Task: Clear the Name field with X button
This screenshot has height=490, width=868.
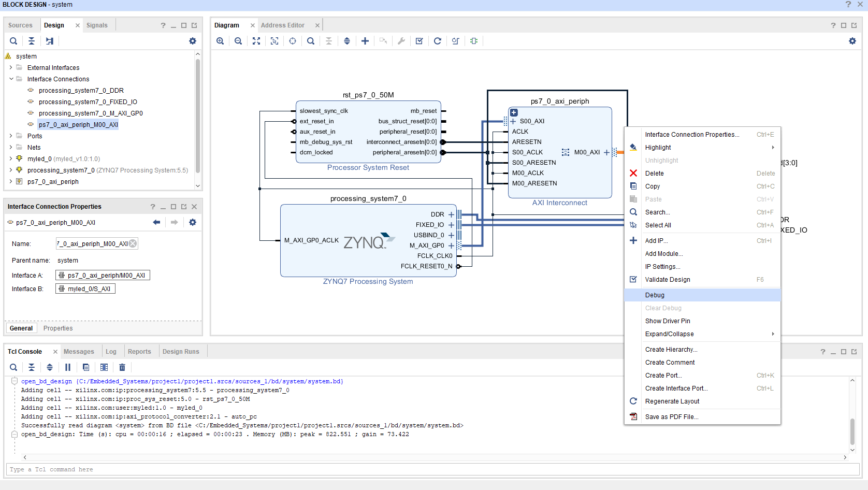Action: (x=133, y=243)
